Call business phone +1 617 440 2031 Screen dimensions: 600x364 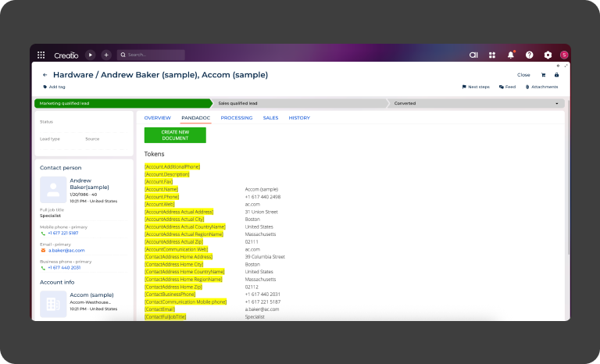(x=64, y=268)
